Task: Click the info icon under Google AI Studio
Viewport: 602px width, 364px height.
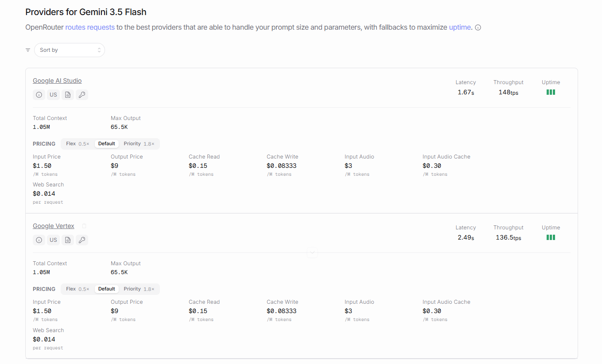Action: [x=39, y=95]
